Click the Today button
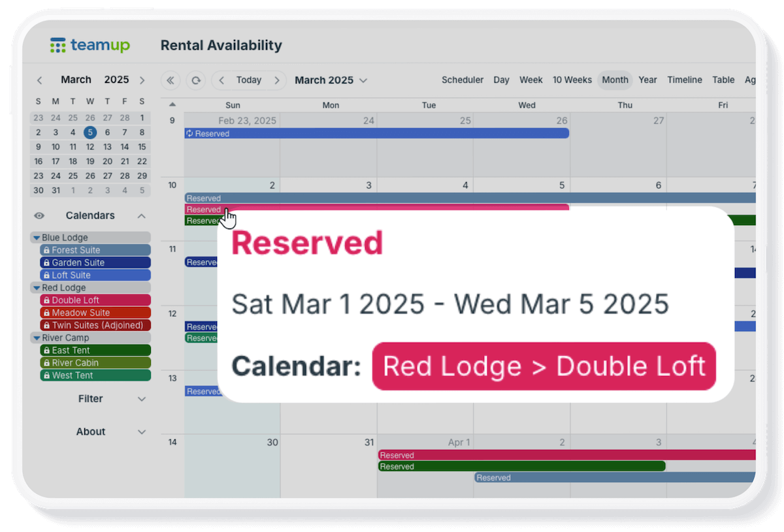The width and height of the screenshot is (784, 532). 249,80
